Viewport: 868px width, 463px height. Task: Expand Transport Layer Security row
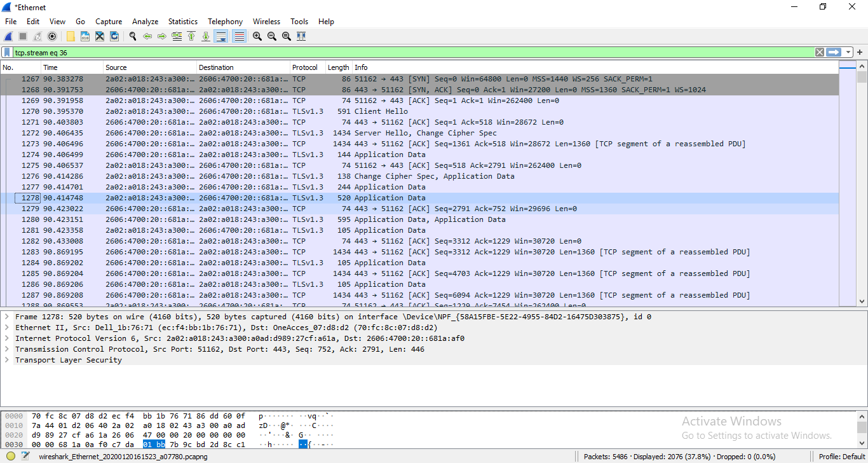tap(6, 359)
